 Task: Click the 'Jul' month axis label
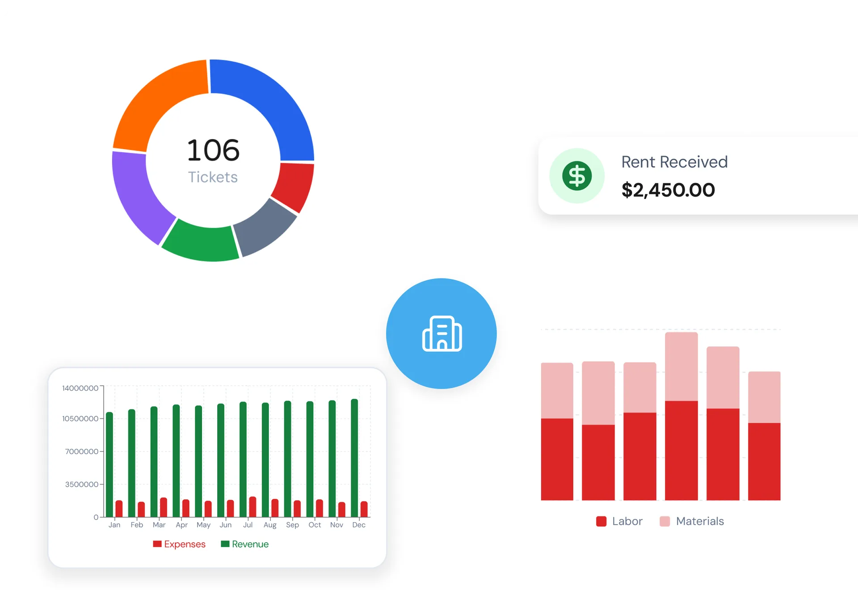pos(248,525)
